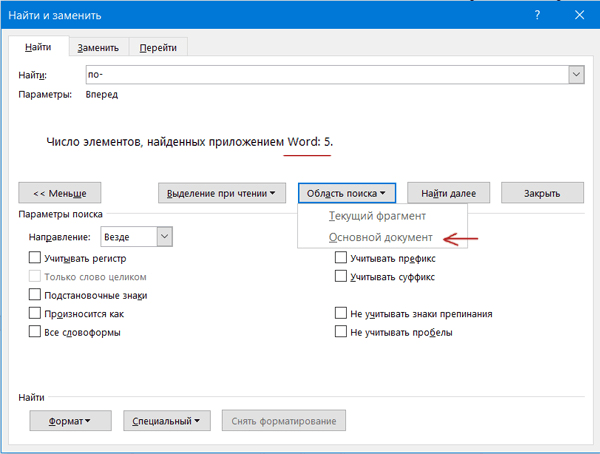Check Не учитывать знаки препинания
600x454 pixels.
[x=341, y=313]
